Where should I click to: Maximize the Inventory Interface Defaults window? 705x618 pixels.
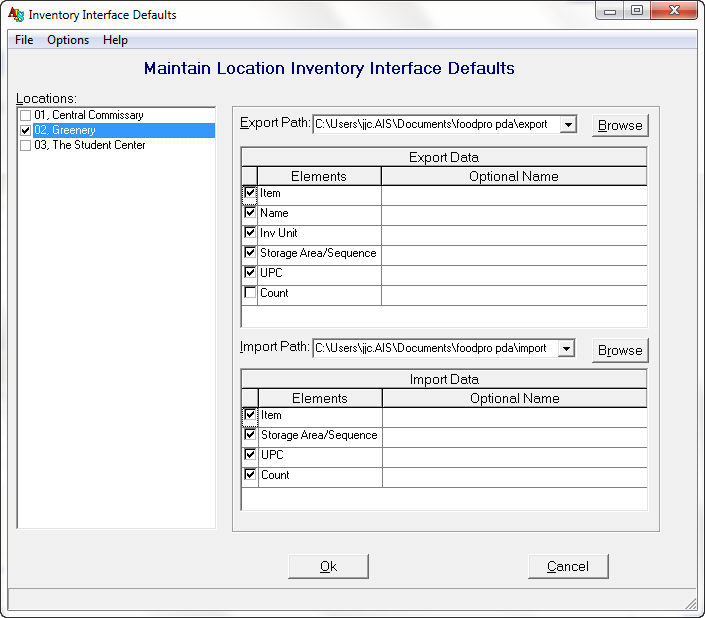(x=637, y=11)
